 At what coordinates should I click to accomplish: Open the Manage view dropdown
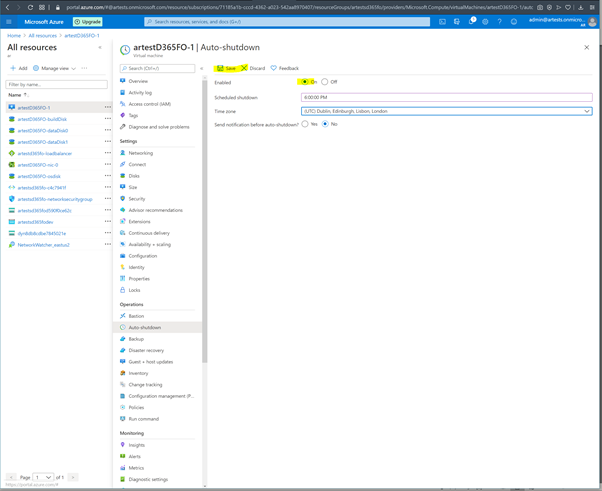tap(55, 68)
